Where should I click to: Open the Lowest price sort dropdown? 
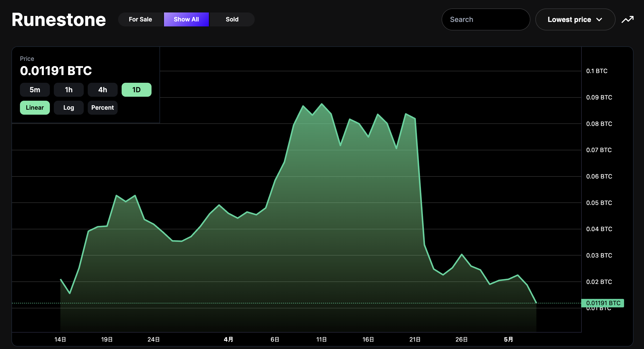click(x=575, y=19)
